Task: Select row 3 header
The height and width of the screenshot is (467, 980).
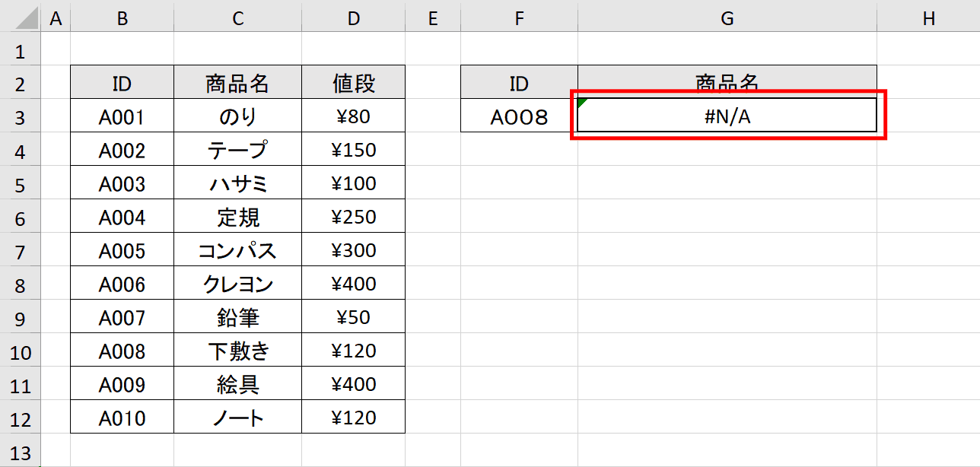Action: 20,116
